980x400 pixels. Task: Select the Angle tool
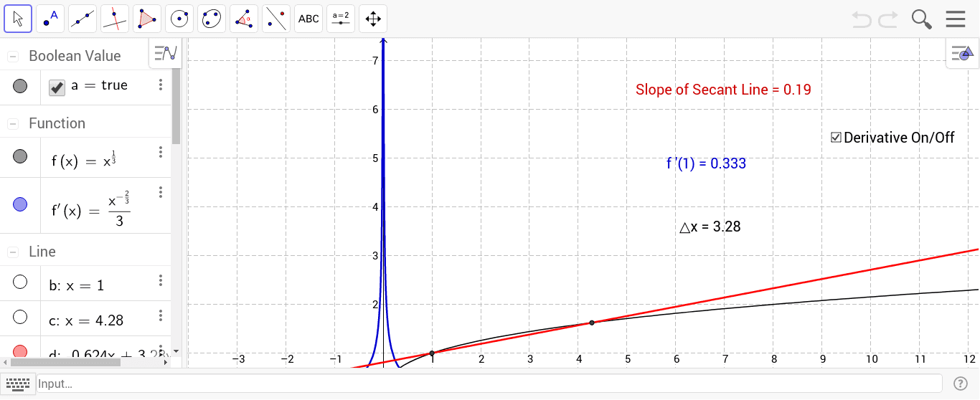[x=244, y=19]
